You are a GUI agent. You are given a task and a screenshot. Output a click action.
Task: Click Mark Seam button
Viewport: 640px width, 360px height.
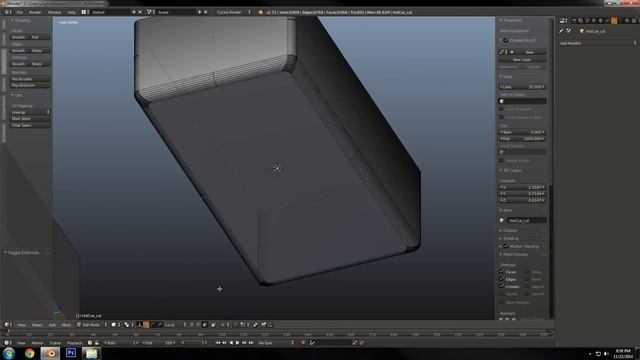click(30, 118)
